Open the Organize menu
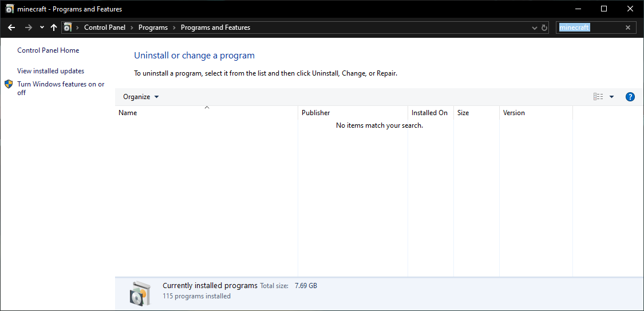 [x=141, y=97]
